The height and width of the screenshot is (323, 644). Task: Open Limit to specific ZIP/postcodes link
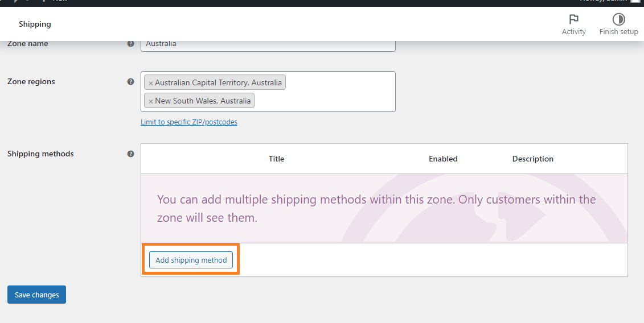(189, 122)
